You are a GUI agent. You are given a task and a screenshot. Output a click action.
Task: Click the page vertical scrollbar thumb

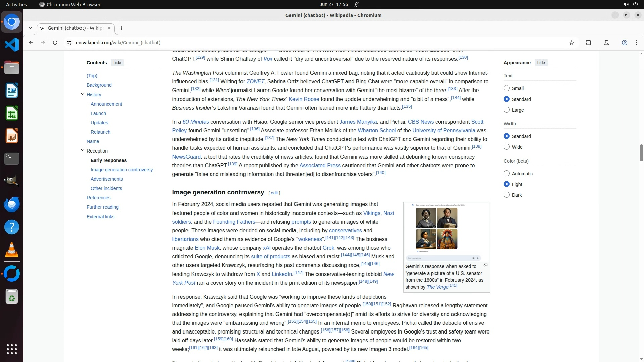pos(641,153)
